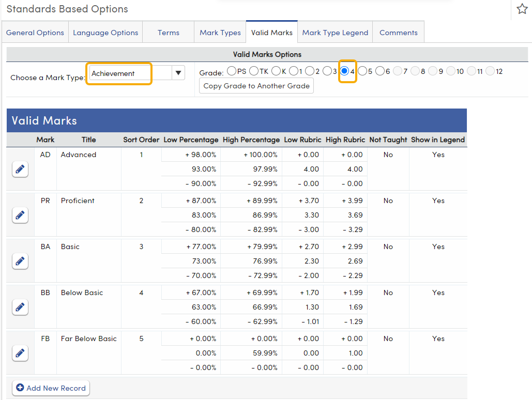Select grade 10 radio button
The height and width of the screenshot is (400, 532).
tap(451, 71)
